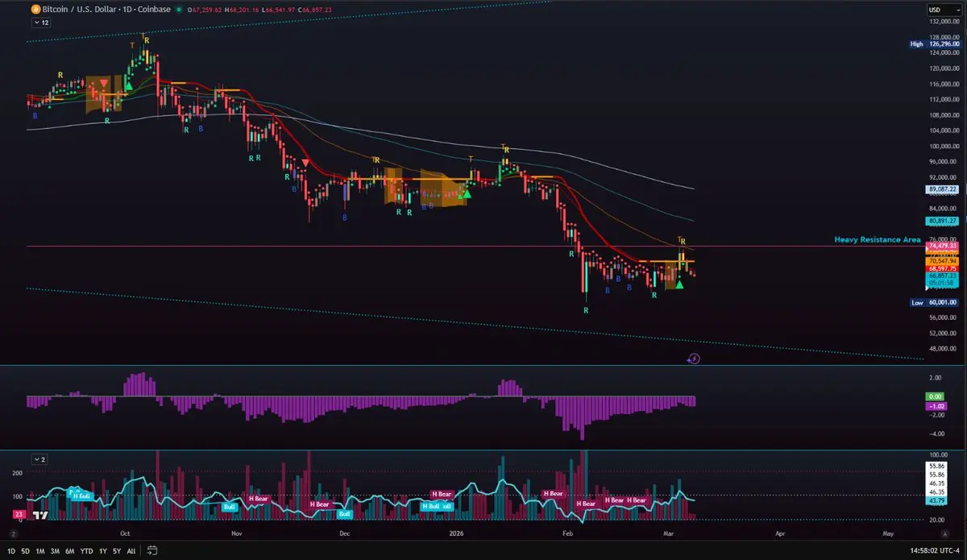Image resolution: width=967 pixels, height=560 pixels.
Task: Click the High 126,296.00 price label
Action: [x=935, y=44]
